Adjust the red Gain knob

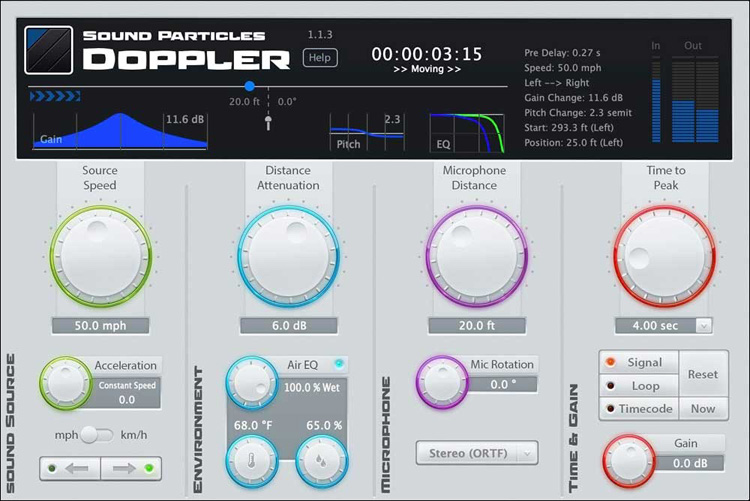(629, 461)
